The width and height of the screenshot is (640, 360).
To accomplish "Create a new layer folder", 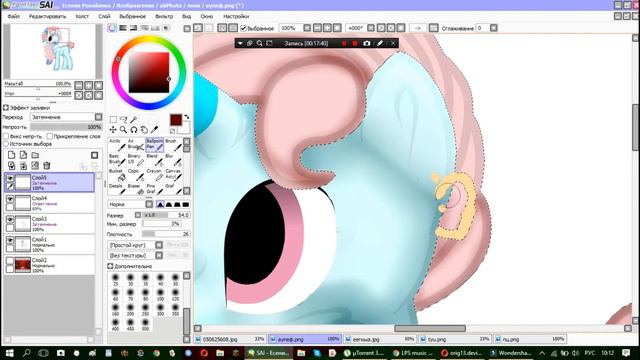I will [35, 155].
